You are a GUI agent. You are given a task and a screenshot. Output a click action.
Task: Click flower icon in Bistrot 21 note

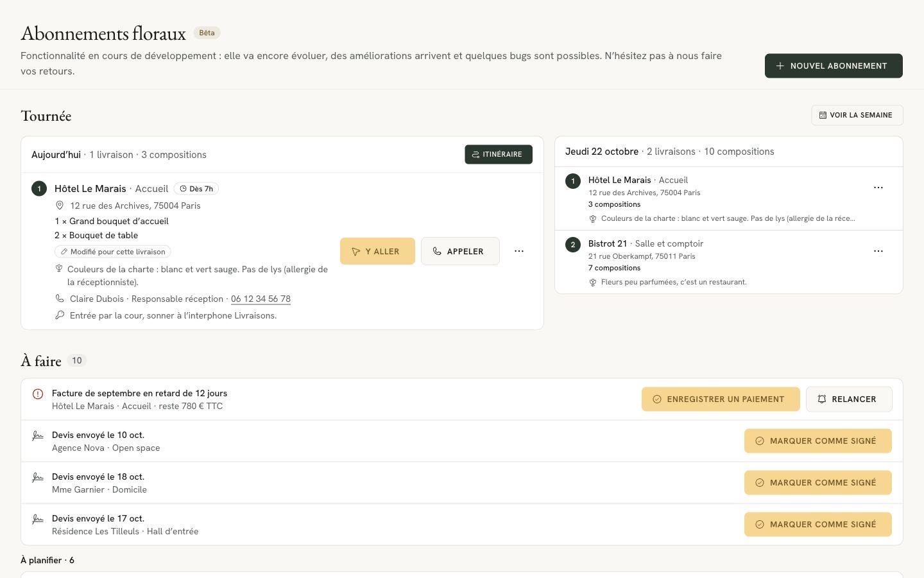[593, 283]
